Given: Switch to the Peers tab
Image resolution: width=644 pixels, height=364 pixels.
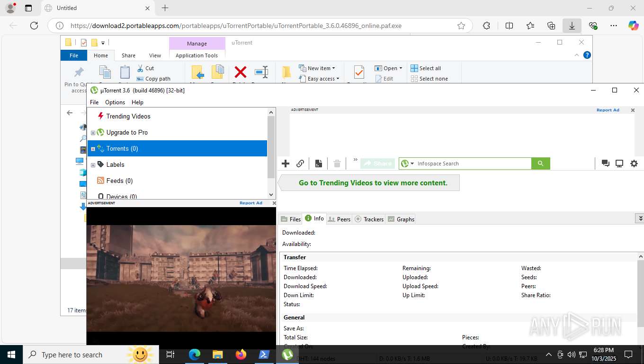Looking at the screenshot, I should (339, 219).
